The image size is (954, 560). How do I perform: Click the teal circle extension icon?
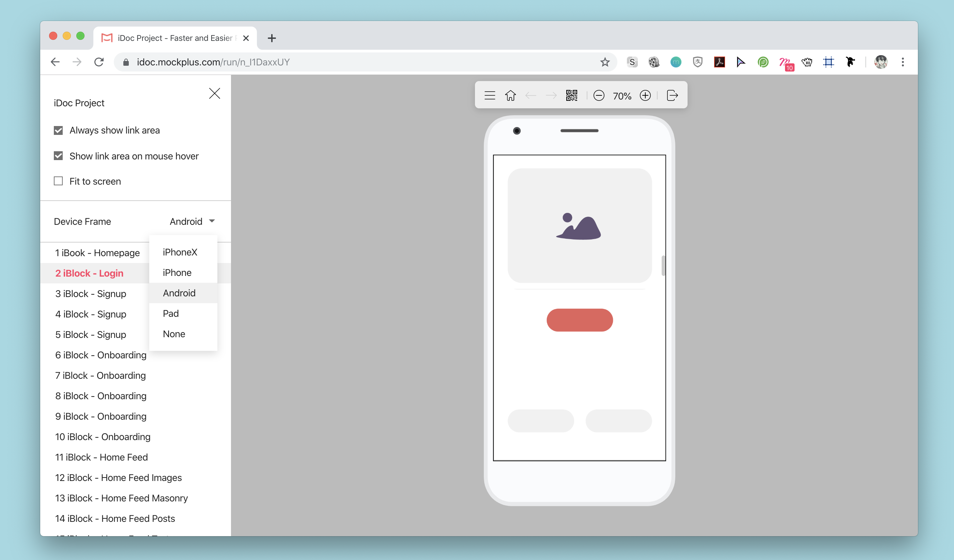click(x=676, y=62)
